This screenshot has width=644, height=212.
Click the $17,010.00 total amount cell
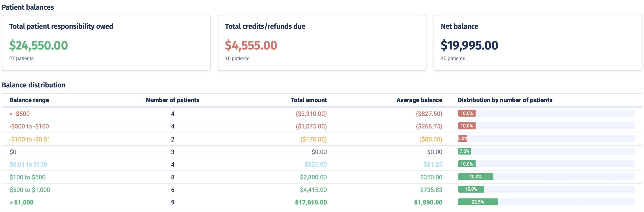pyautogui.click(x=311, y=202)
